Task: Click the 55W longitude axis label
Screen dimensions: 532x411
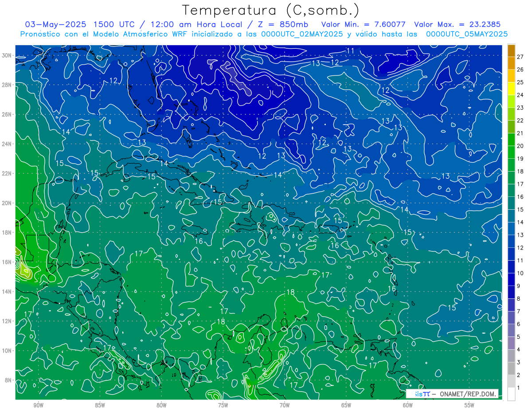Action: 469,405
